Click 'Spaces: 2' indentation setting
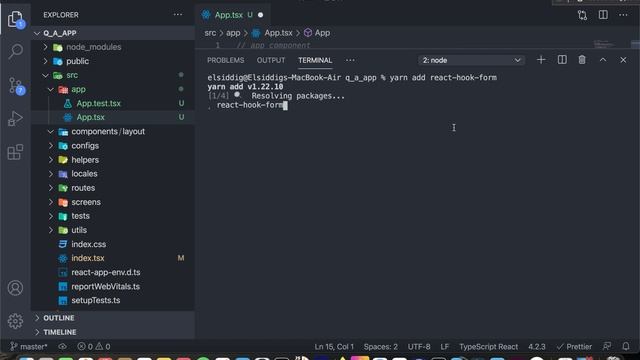Viewport: 640px width, 360px height. click(x=380, y=347)
